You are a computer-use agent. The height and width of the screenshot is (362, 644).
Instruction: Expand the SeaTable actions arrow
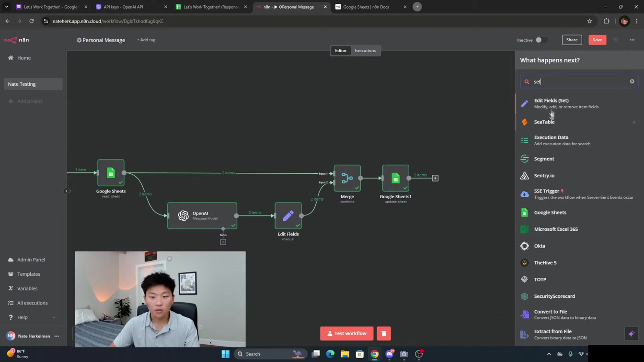[x=633, y=122]
